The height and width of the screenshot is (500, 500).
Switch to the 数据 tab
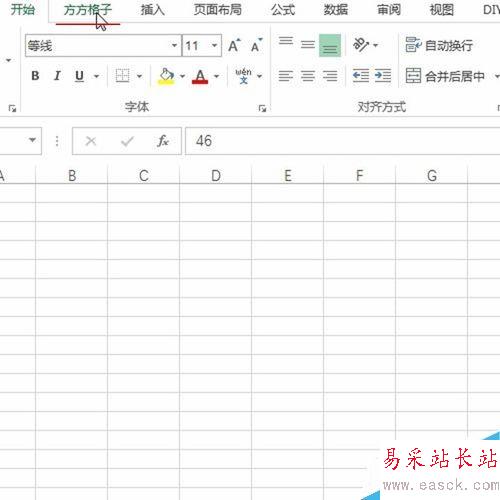[x=336, y=10]
